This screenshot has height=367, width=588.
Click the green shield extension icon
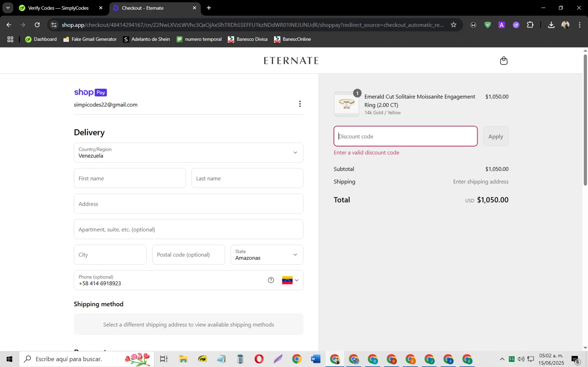click(x=488, y=25)
